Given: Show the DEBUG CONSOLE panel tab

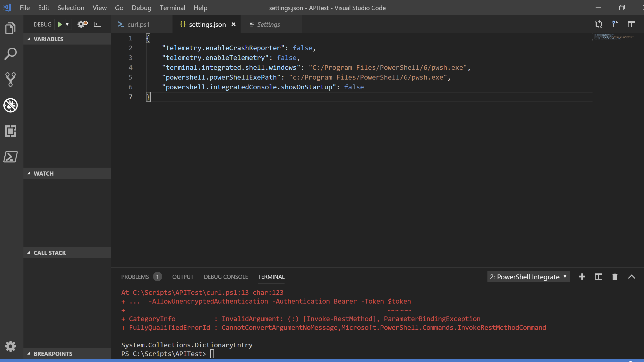Looking at the screenshot, I should (x=226, y=277).
